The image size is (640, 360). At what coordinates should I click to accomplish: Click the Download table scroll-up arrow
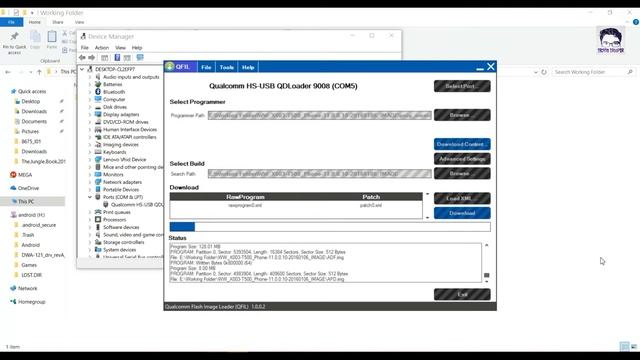(x=427, y=194)
